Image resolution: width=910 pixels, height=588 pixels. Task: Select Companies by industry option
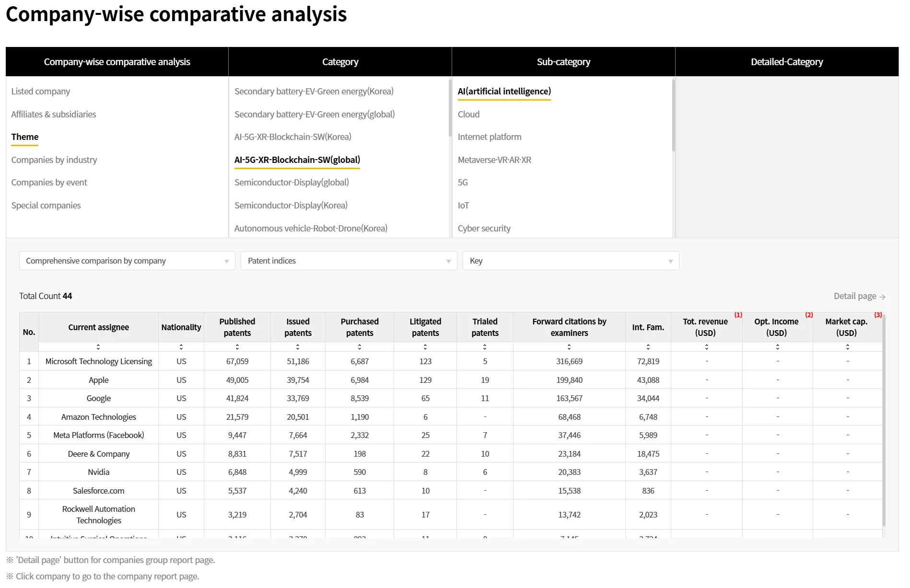point(54,160)
